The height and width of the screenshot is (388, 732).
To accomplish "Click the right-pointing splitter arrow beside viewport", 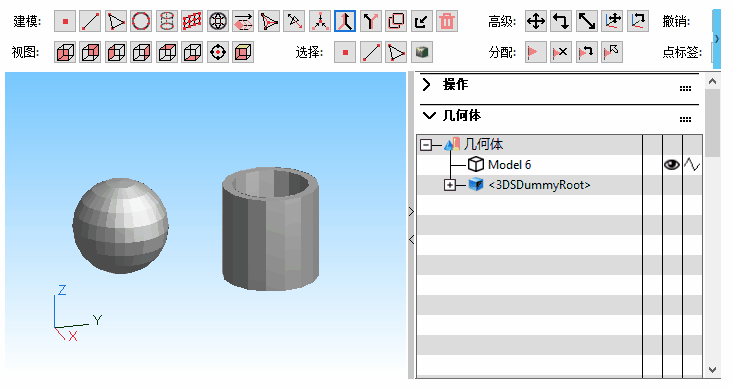I will [x=411, y=212].
